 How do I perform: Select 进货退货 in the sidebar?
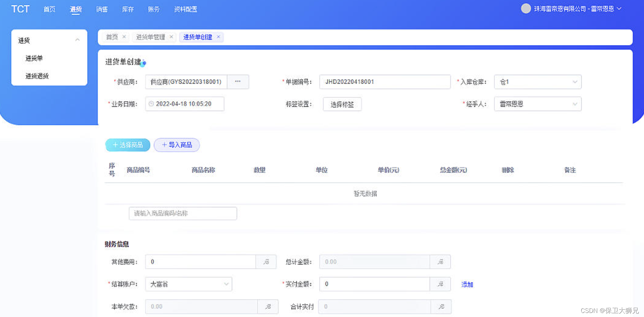point(37,76)
